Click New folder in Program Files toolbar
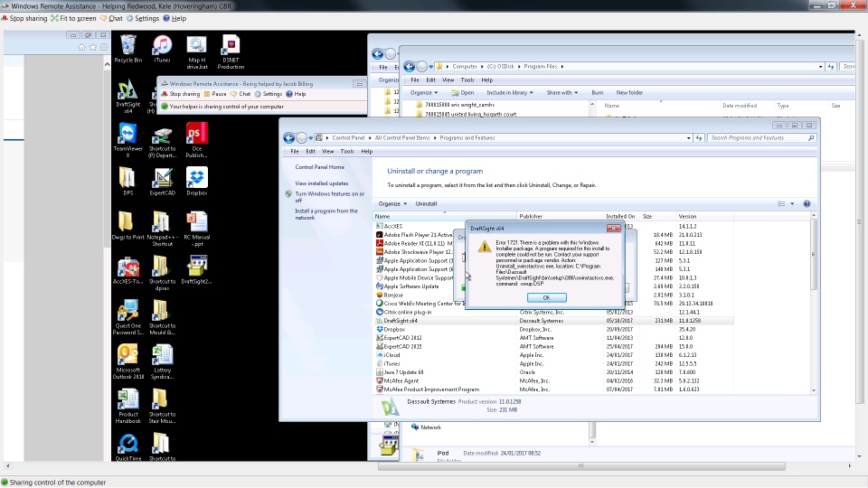Screen dimensions: 868x488 click(x=629, y=92)
